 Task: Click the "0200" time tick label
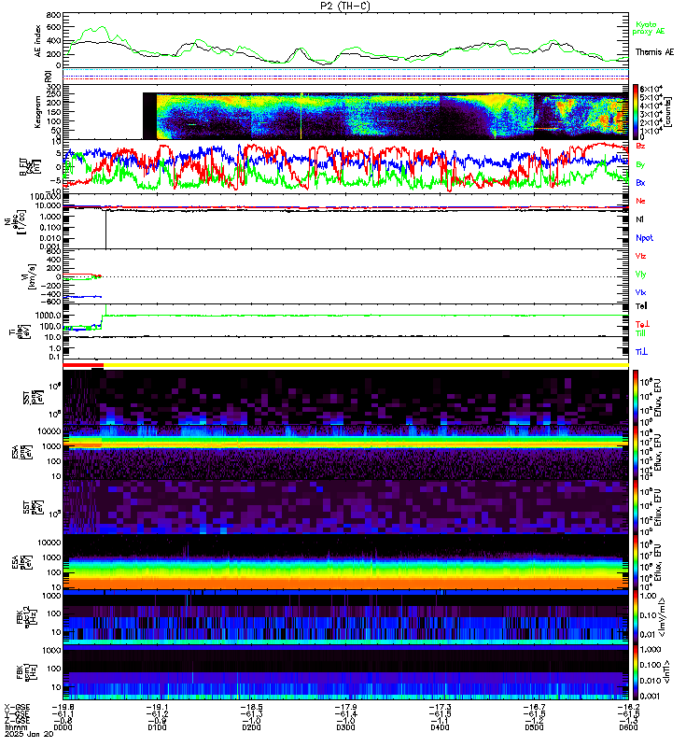(251, 728)
